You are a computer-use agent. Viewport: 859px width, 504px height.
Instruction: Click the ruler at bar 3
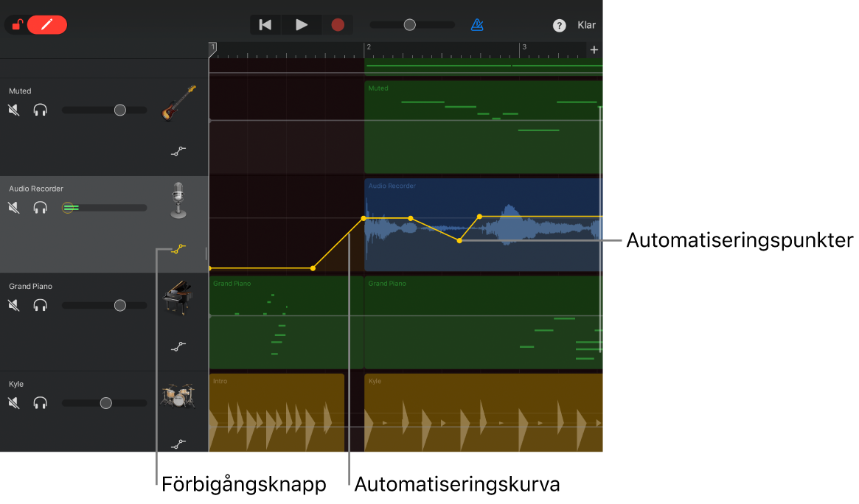[524, 48]
